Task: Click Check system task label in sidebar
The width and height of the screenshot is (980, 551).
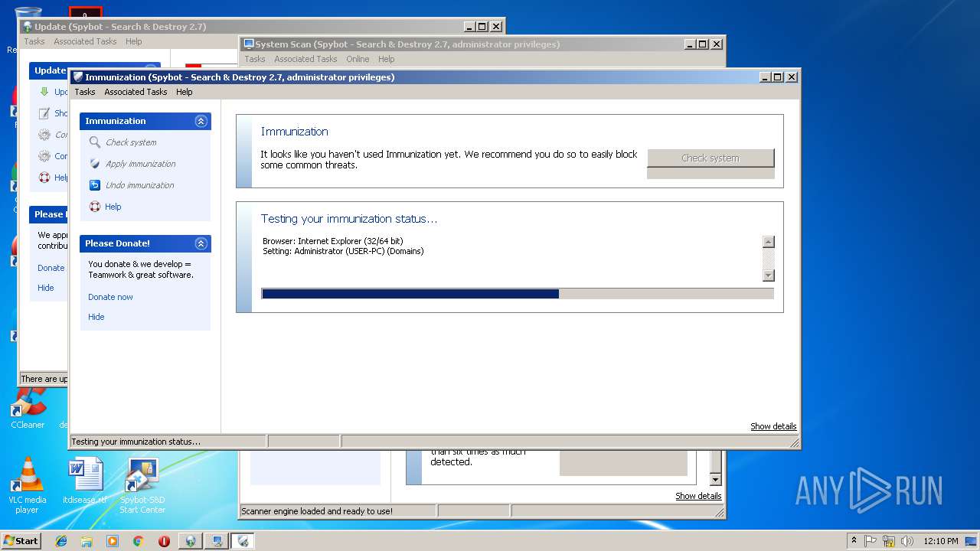Action: 131,142
